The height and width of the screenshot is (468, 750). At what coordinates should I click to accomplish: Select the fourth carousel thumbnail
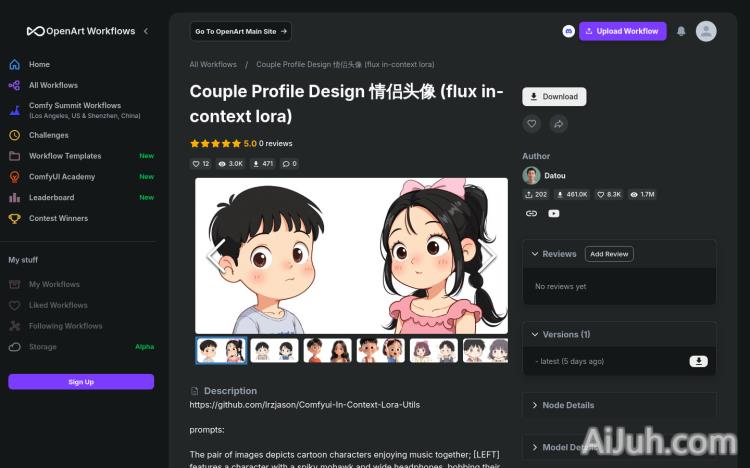click(381, 350)
